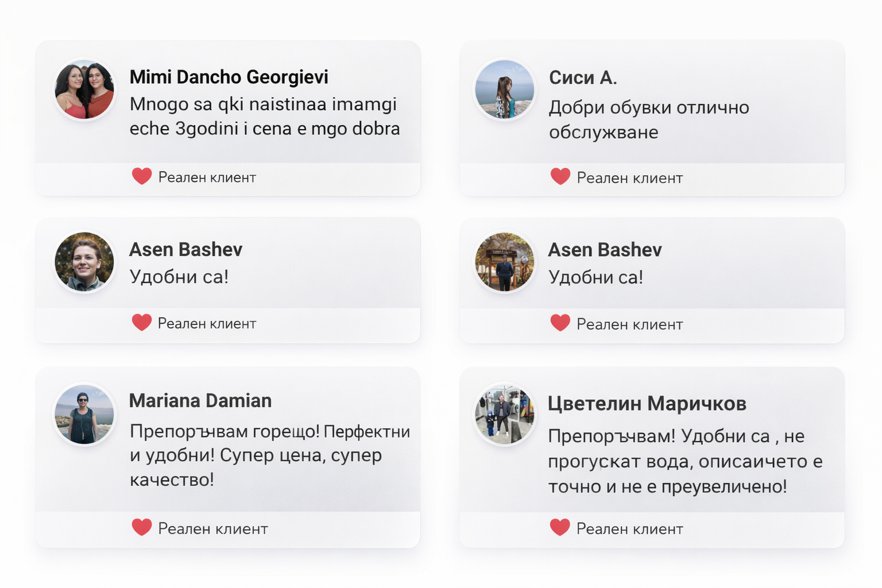This screenshot has height=588, width=882.
Task: Click "Реален клиент" under Цветелин Маричков's review
Action: pos(629,529)
